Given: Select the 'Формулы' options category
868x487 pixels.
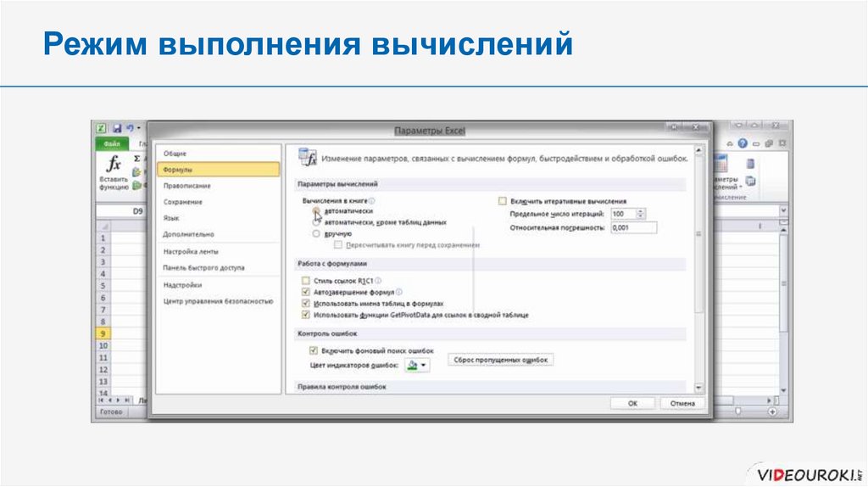Looking at the screenshot, I should coord(218,170).
